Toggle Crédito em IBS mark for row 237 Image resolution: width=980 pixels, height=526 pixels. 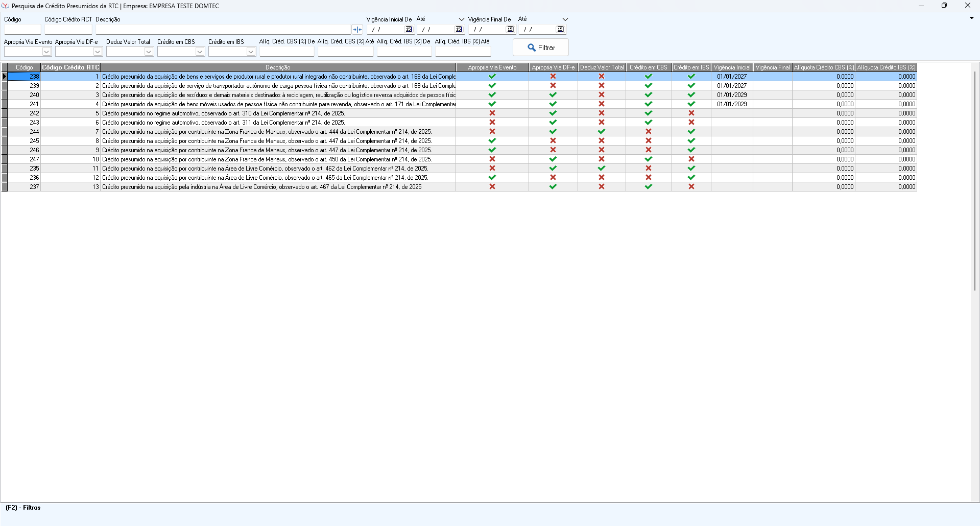(x=691, y=187)
